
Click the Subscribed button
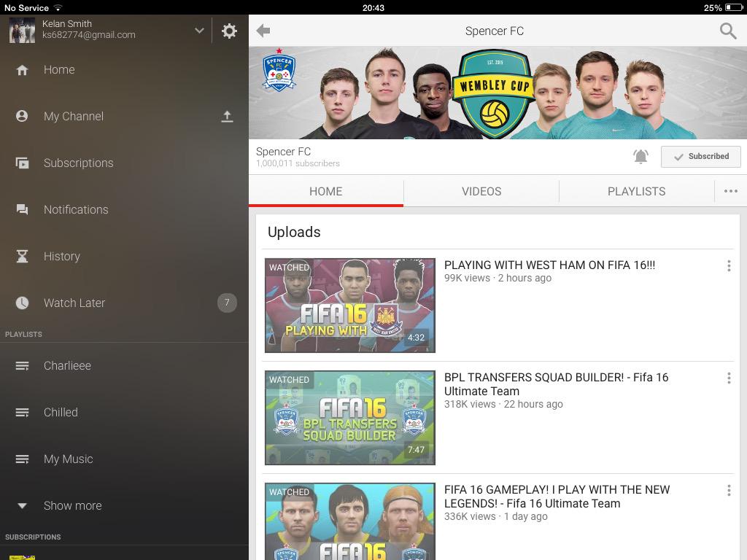tap(700, 156)
